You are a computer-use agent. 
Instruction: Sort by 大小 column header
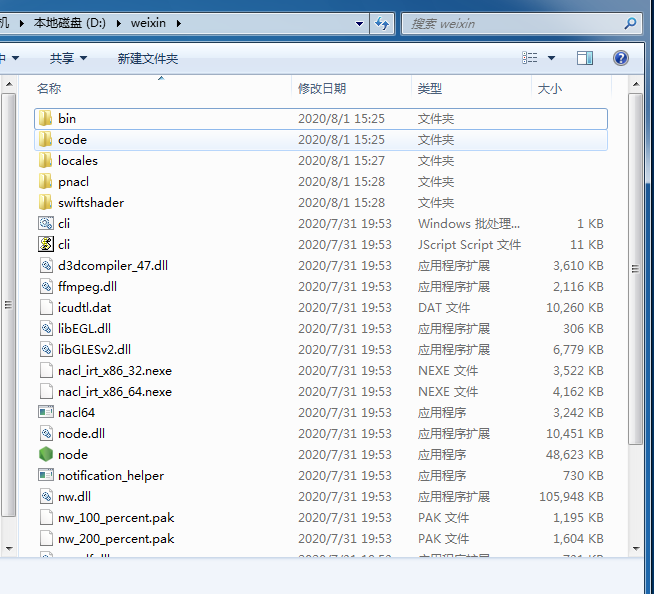point(571,88)
